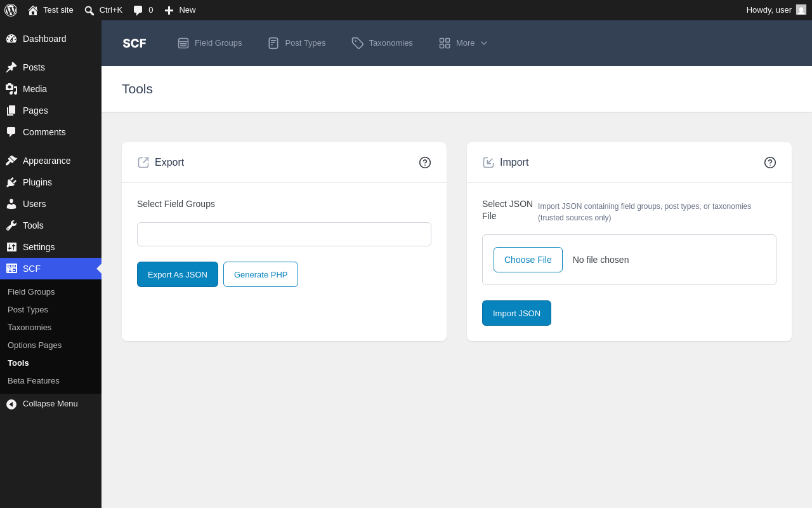Open Options Pages submenu link
812x508 pixels.
point(35,345)
